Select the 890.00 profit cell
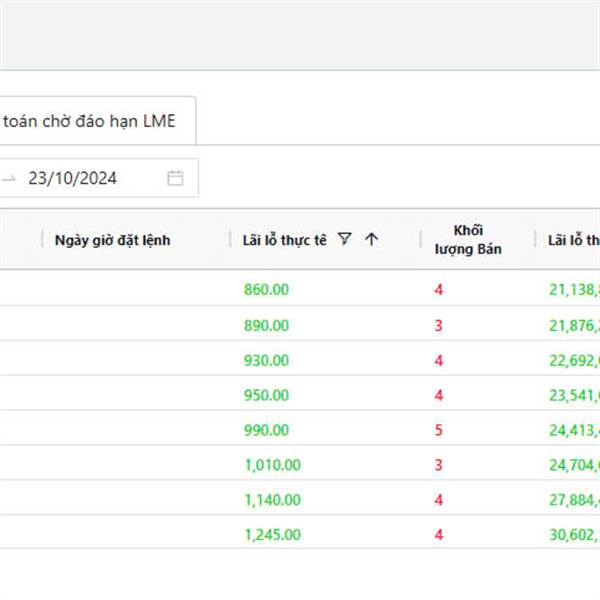This screenshot has height=600, width=600. point(266,325)
